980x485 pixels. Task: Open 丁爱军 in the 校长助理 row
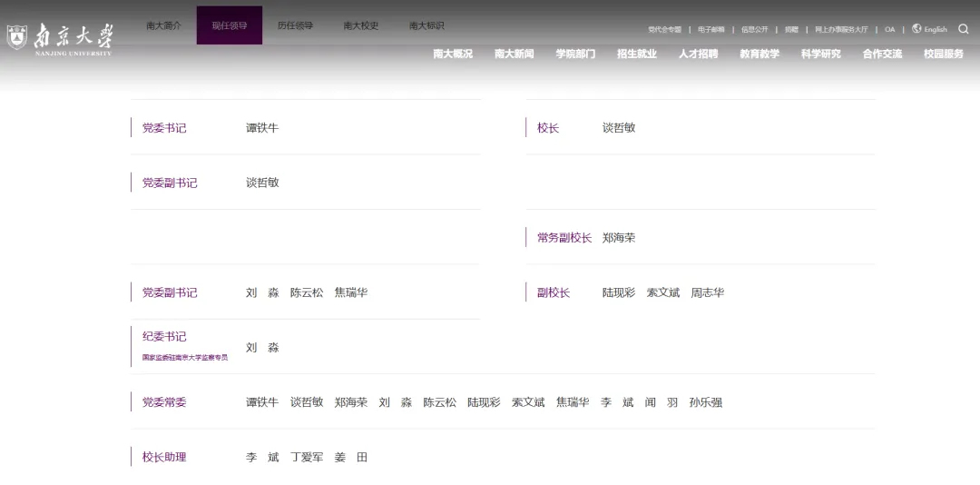[307, 457]
